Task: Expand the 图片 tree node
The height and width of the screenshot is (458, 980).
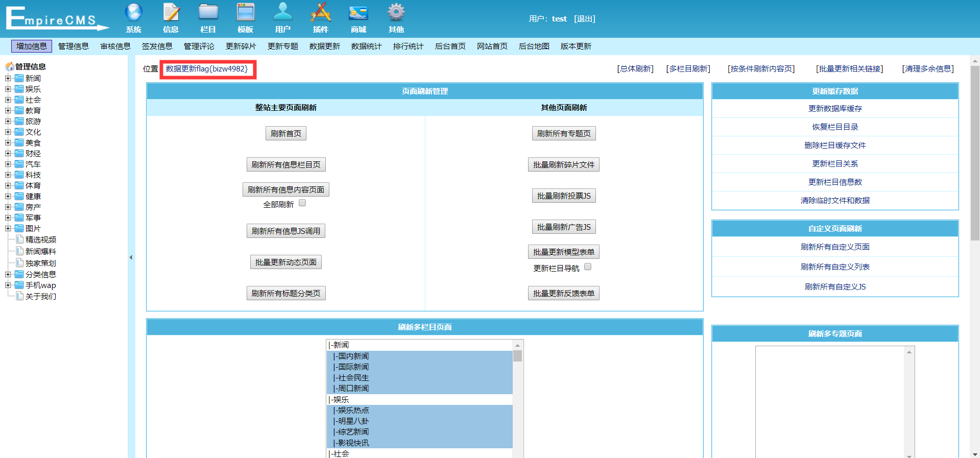Action: coord(8,228)
